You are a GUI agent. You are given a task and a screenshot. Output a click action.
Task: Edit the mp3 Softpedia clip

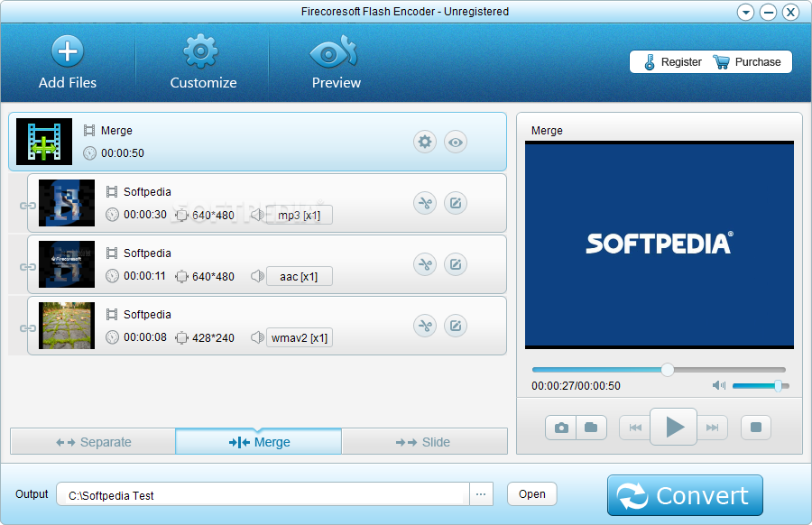456,203
